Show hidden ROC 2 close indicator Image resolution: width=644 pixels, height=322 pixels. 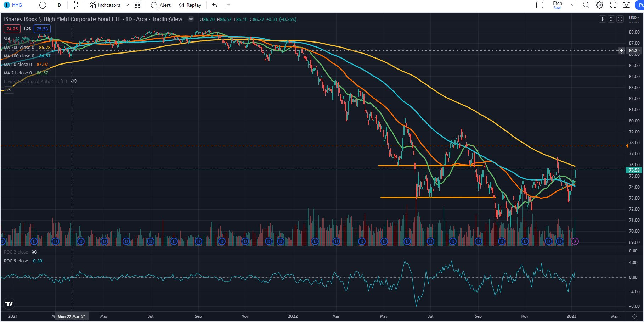click(x=34, y=252)
